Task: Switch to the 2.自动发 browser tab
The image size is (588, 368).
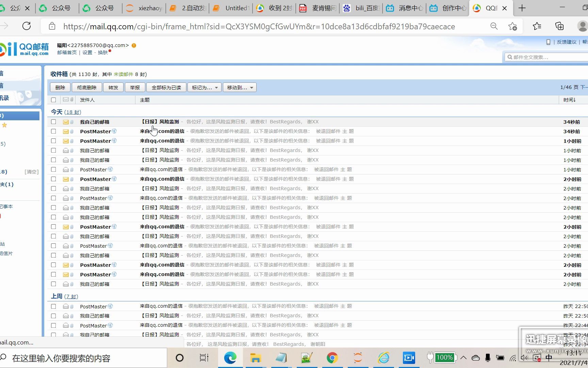Action: (188, 8)
